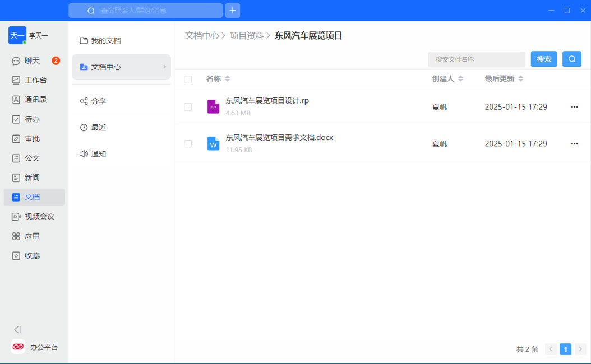Expand 文档中心 with its arrow

pos(165,67)
